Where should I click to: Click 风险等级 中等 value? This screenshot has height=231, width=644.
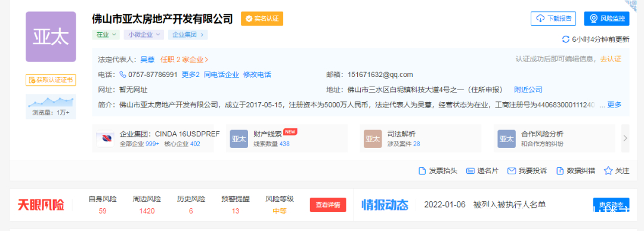(x=280, y=211)
